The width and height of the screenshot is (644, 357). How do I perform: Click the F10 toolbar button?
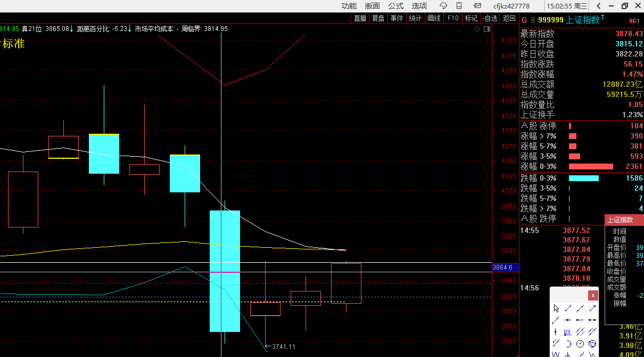click(x=453, y=18)
